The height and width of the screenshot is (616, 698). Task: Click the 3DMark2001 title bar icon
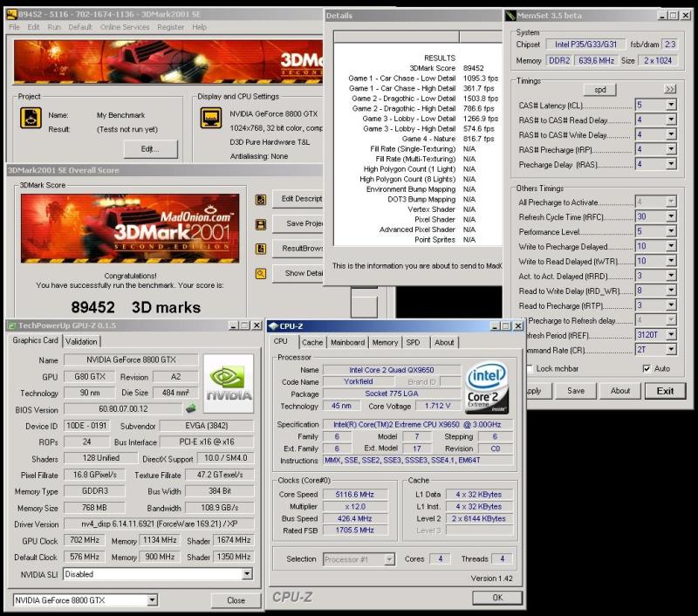point(12,14)
